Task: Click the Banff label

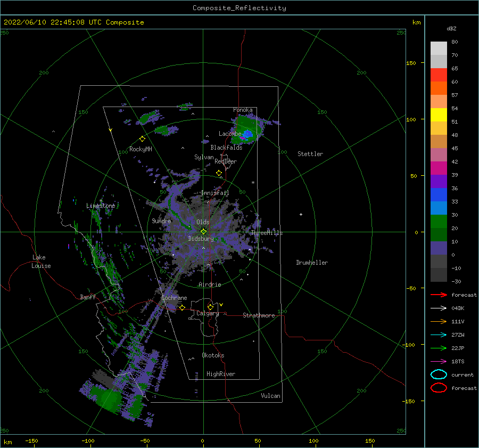Action: coord(88,297)
